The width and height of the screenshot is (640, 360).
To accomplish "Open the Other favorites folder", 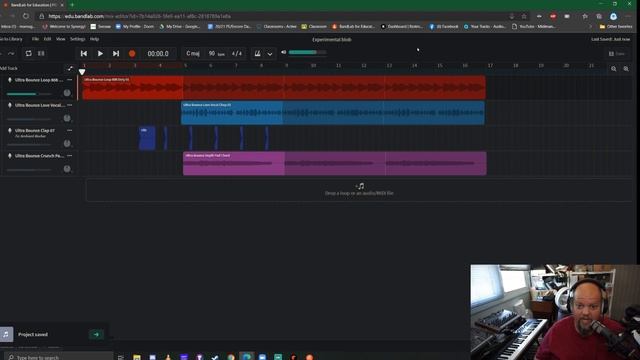I will [x=616, y=27].
